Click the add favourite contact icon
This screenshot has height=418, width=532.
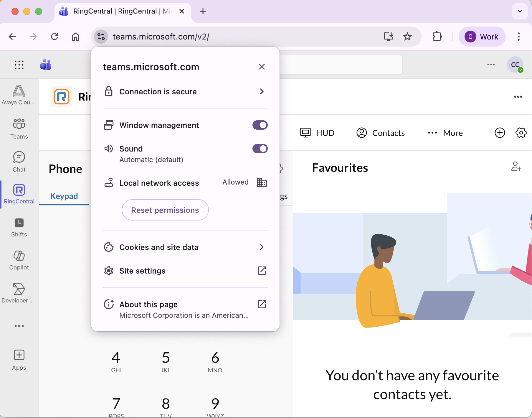[x=516, y=167]
